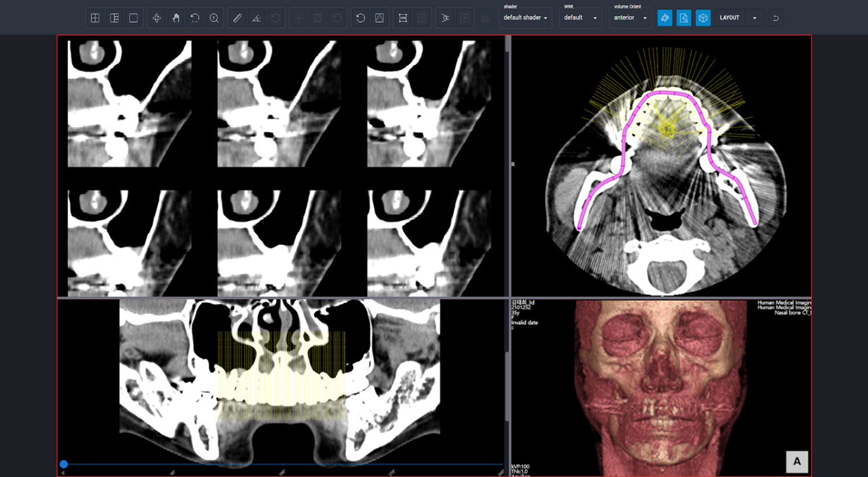Click the 3D skull volume rendering
The width and height of the screenshot is (868, 477).
tap(661, 387)
